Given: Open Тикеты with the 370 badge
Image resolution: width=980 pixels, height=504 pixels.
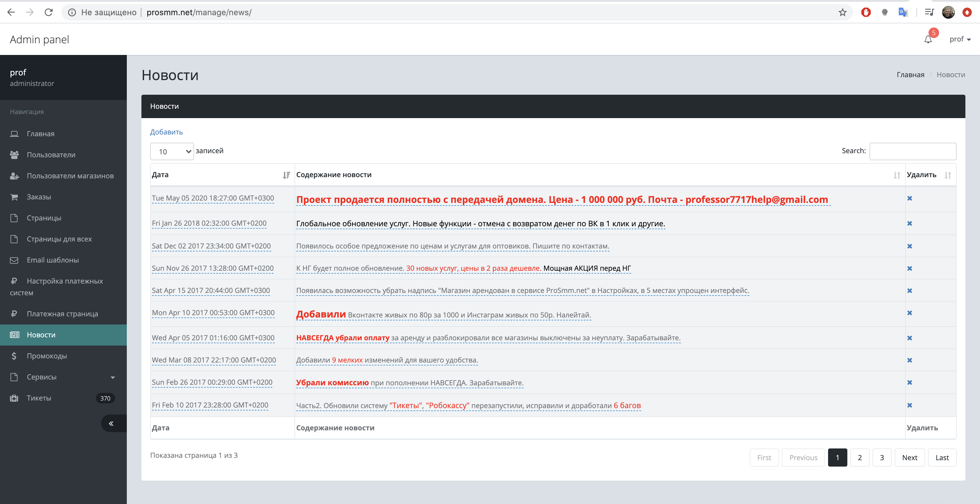Looking at the screenshot, I should tap(39, 398).
